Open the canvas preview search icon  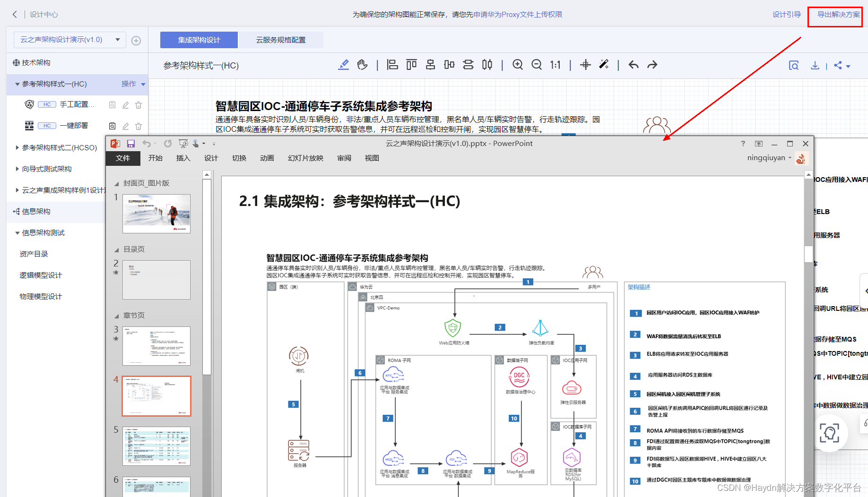point(794,65)
